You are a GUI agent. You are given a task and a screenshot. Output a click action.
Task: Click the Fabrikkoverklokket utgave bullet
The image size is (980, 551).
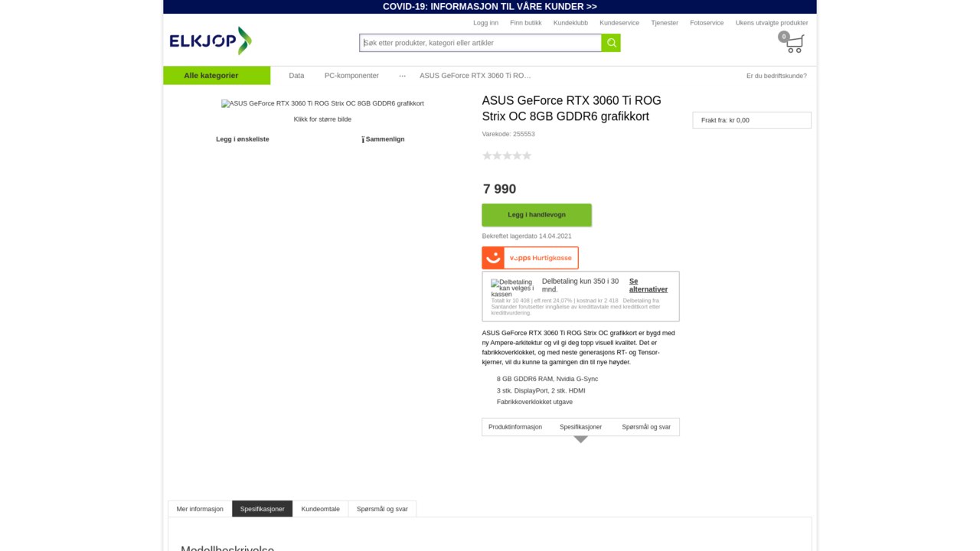coord(534,402)
